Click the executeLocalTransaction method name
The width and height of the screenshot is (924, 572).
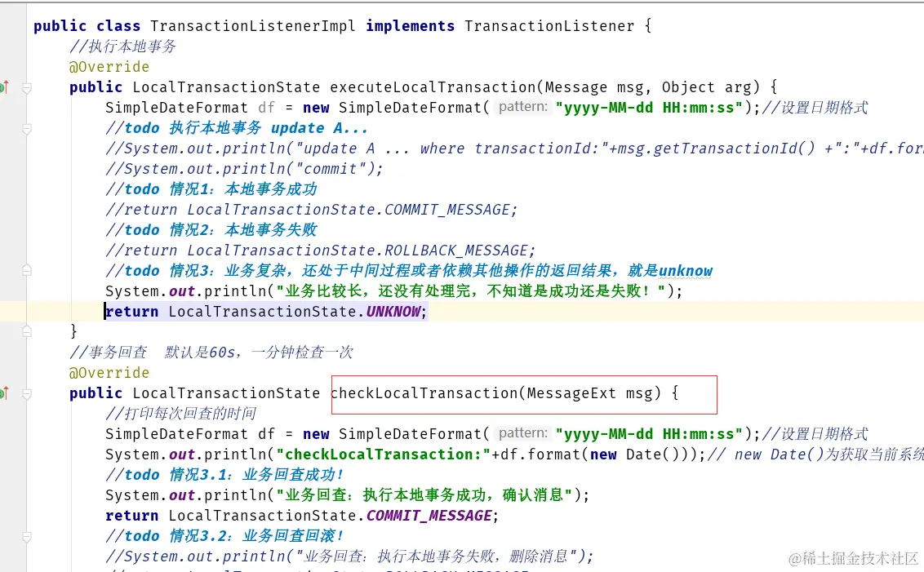[x=433, y=87]
